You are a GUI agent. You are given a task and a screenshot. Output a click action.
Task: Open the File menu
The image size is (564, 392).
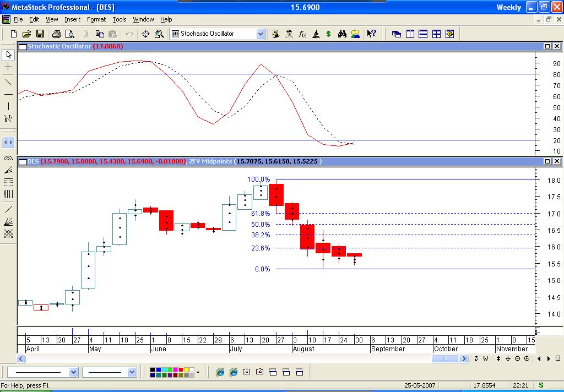point(18,19)
